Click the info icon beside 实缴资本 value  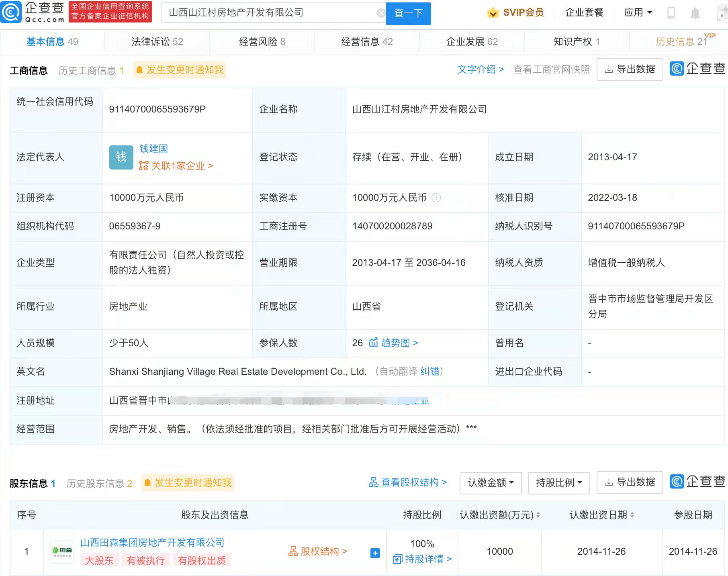pyautogui.click(x=436, y=198)
